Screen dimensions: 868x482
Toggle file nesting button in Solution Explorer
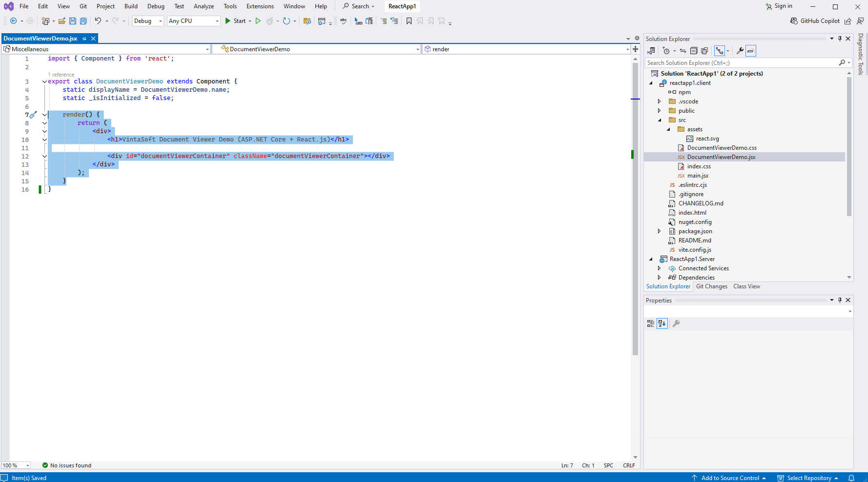720,51
